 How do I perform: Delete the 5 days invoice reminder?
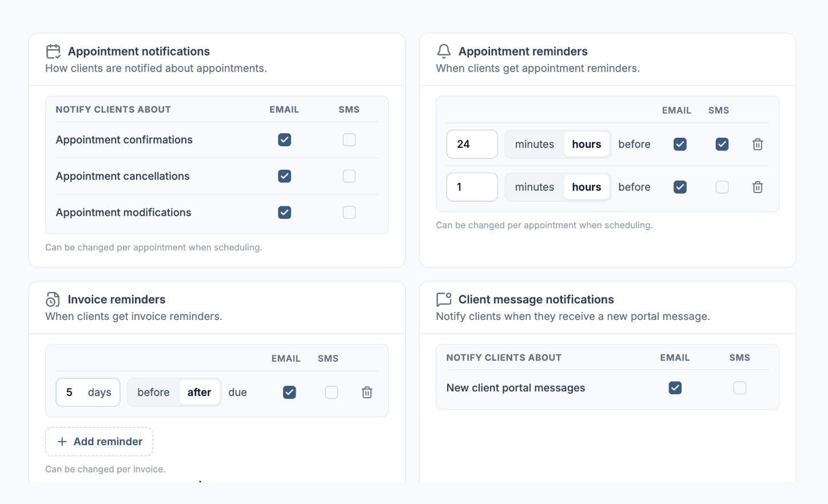(x=367, y=393)
